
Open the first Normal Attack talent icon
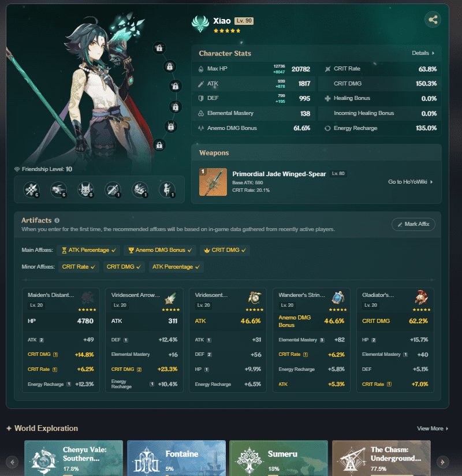point(31,189)
